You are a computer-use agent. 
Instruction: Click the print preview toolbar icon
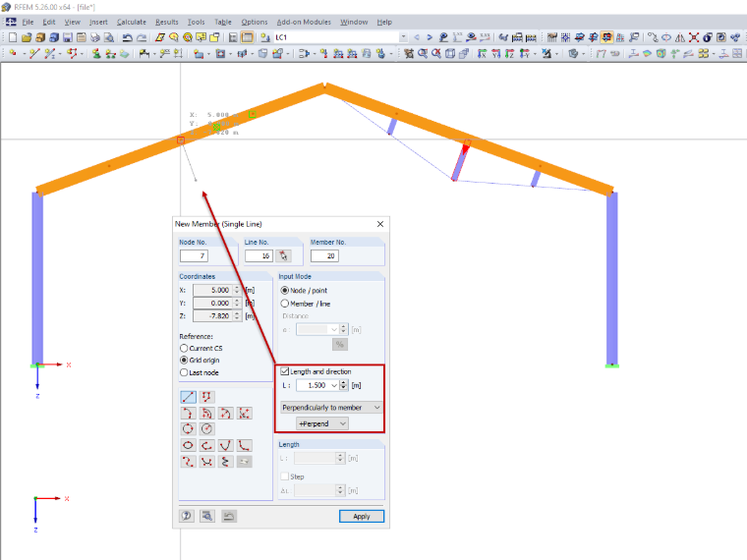tap(109, 37)
